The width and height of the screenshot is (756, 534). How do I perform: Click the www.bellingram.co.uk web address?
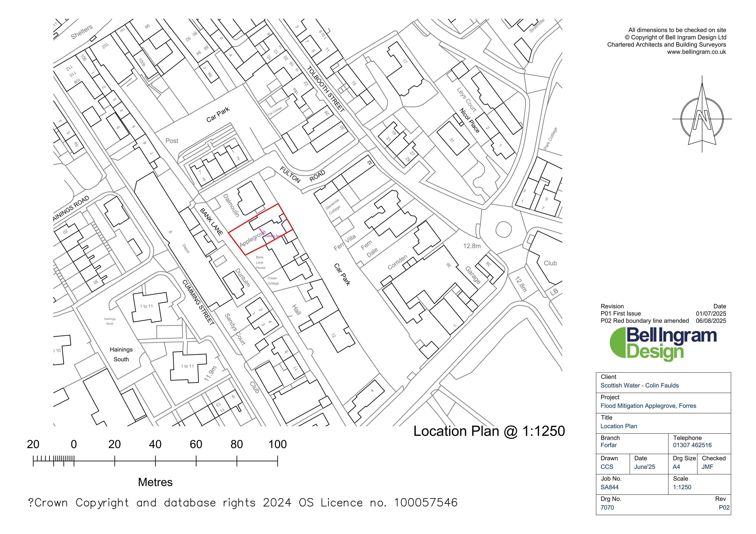696,52
